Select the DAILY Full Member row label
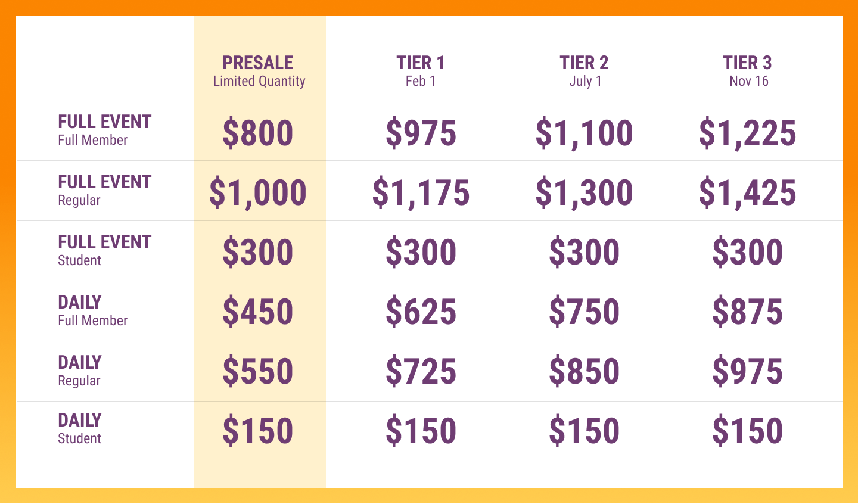Image resolution: width=858 pixels, height=504 pixels. (x=92, y=310)
